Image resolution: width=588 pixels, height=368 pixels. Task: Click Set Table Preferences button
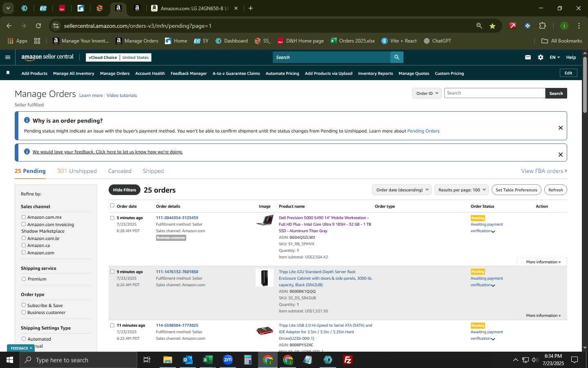517,190
